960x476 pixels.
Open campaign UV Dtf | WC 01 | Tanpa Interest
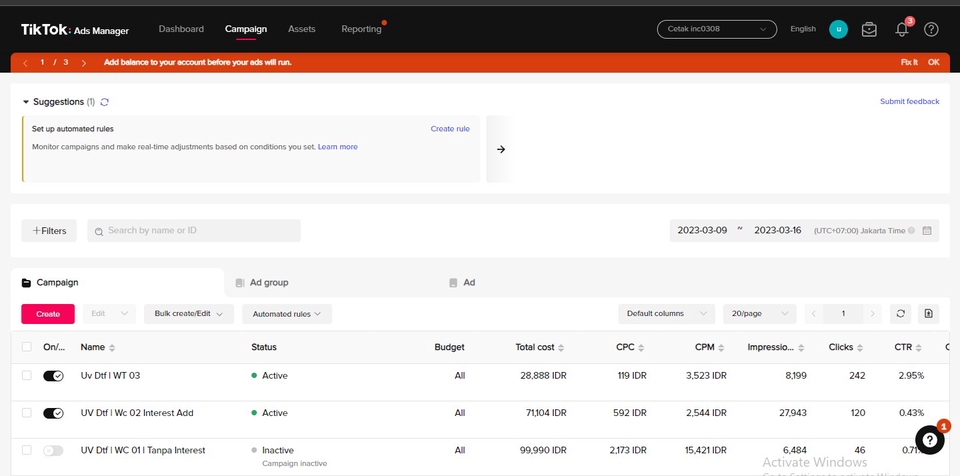[143, 450]
